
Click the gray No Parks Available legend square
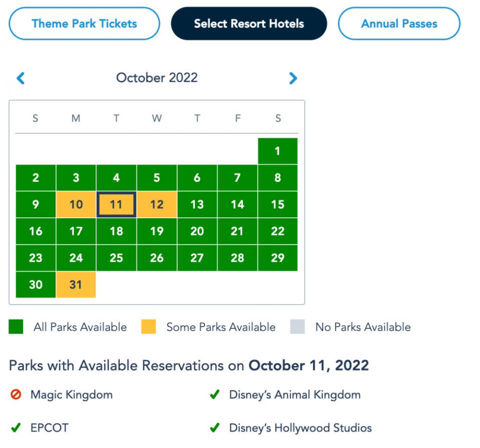(298, 327)
